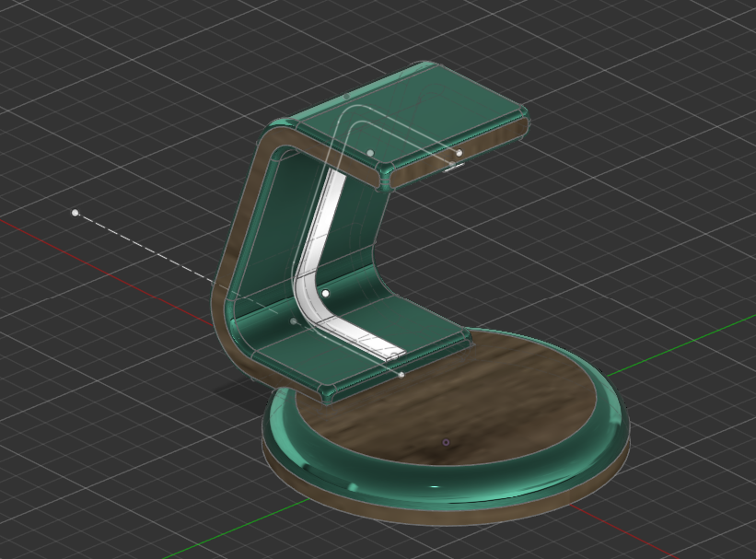Select the purple origin dot on the wooden base
Screen dimensions: 756x559
coord(446,442)
